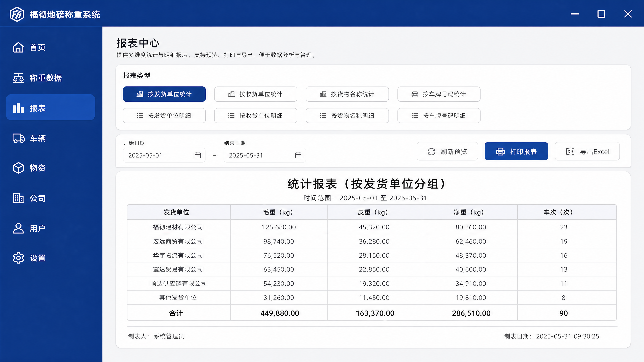Click tare weight value 36,280.00
The width and height of the screenshot is (644, 362).
pos(374,241)
